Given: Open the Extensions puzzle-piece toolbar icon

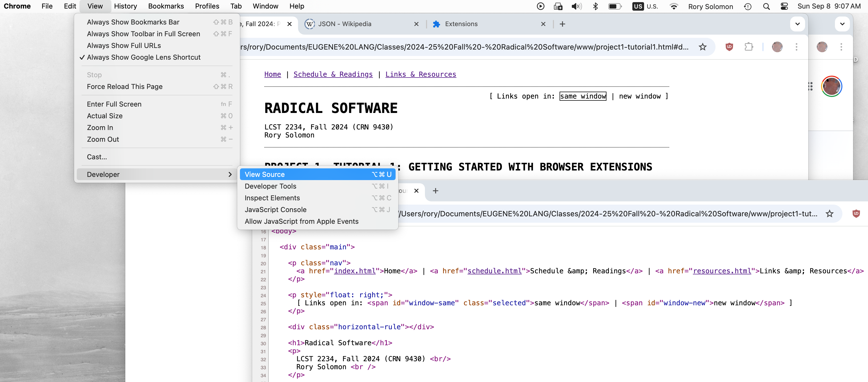Looking at the screenshot, I should 748,47.
